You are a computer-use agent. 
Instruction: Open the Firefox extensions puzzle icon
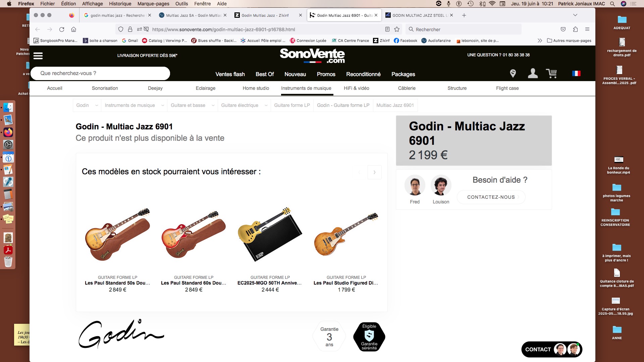point(575,29)
